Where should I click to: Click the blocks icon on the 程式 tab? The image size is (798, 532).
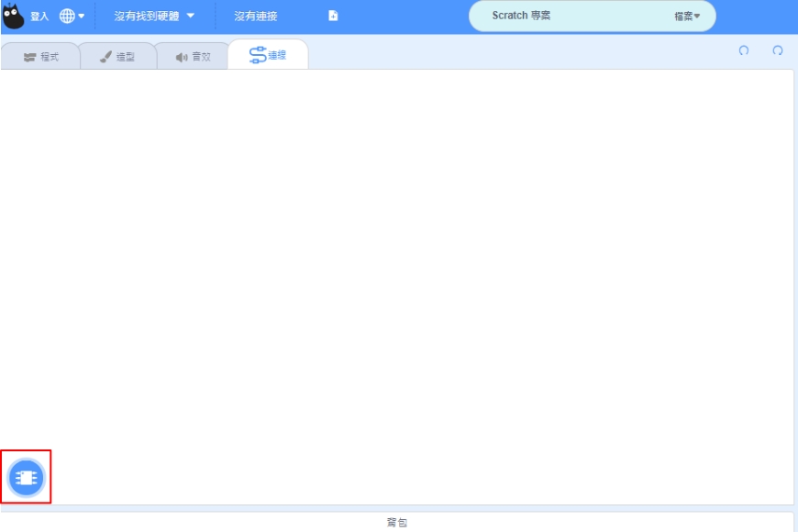(x=29, y=57)
